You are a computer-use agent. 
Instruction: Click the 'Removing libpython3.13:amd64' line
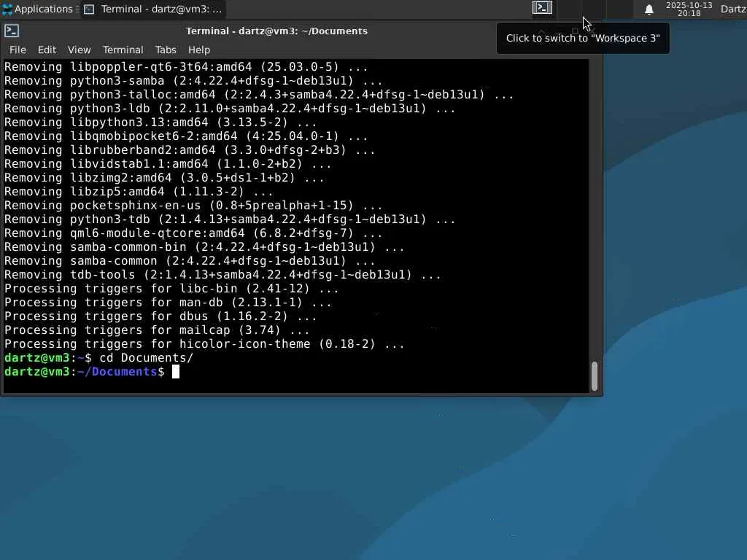[160, 122]
